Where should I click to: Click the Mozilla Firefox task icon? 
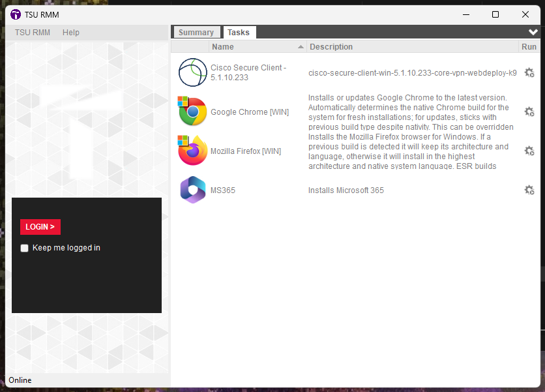pos(192,151)
